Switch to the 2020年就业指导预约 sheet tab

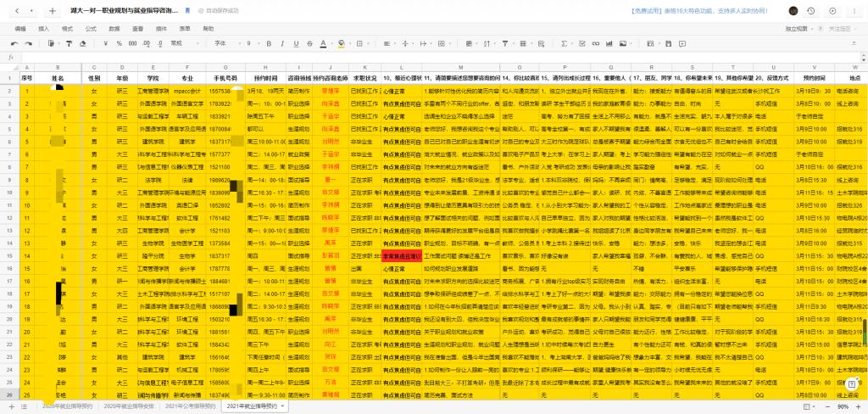pyautogui.click(x=66, y=407)
